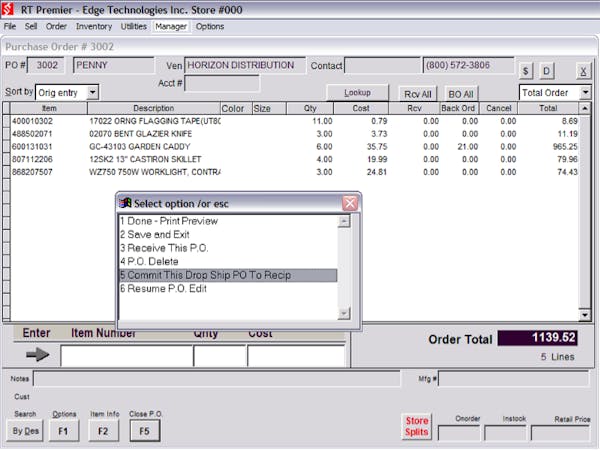Click the Back Ord column header

pos(458,108)
